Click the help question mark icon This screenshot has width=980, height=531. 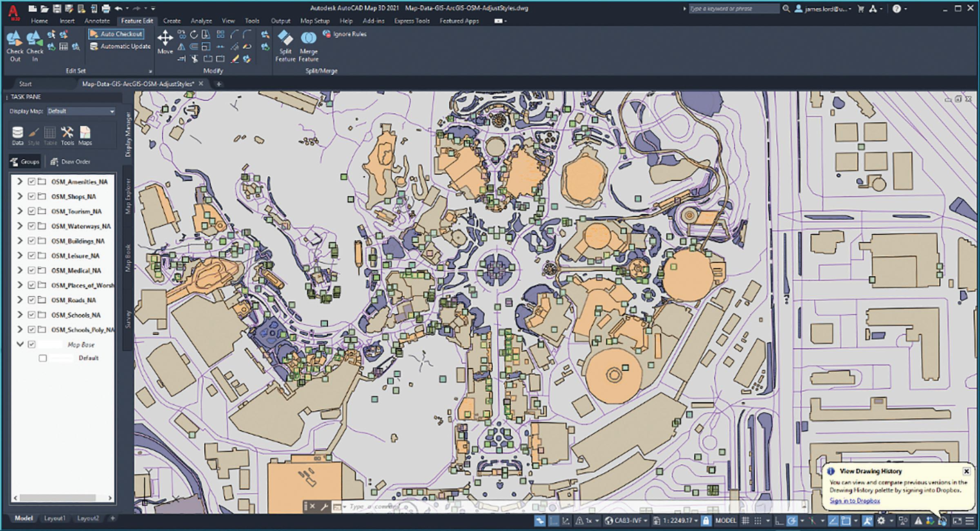pyautogui.click(x=897, y=9)
